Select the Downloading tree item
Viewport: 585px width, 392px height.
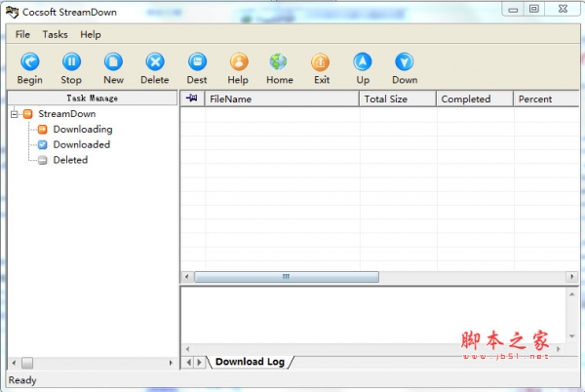click(82, 129)
